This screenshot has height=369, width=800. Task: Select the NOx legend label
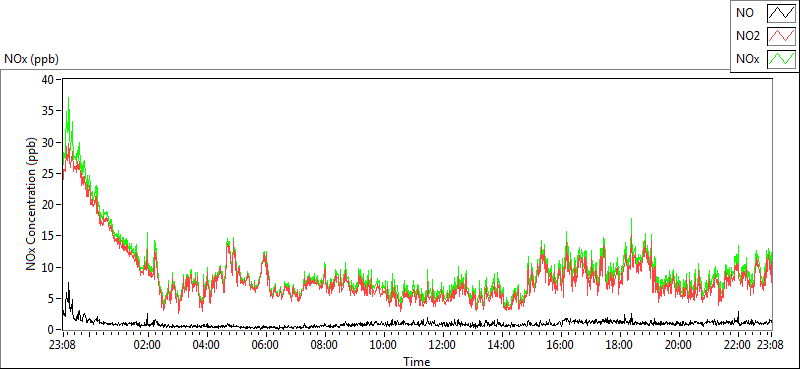pos(748,59)
